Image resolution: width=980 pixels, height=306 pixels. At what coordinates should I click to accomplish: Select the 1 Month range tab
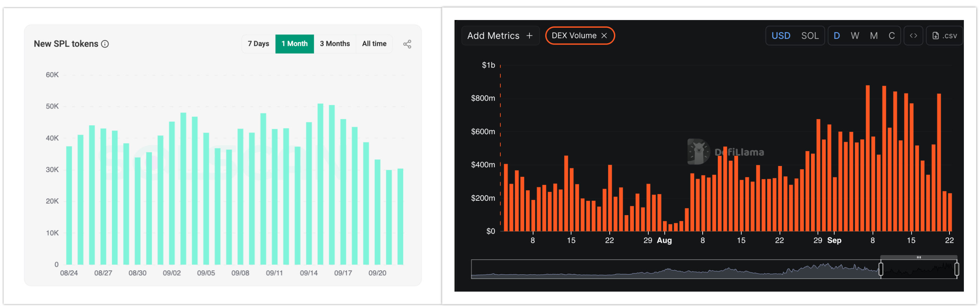[295, 44]
